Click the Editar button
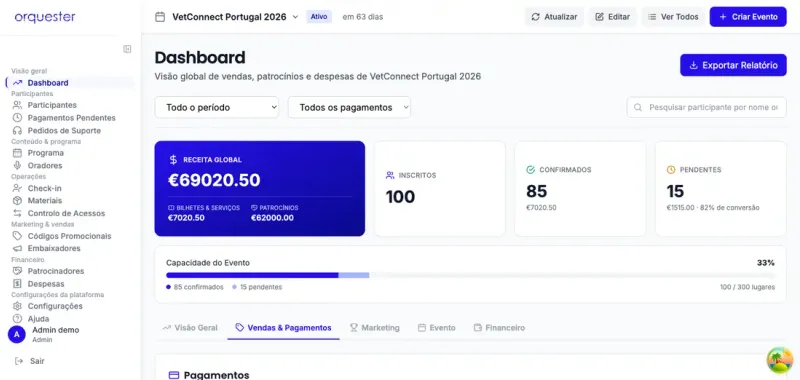This screenshot has height=380, width=800. pos(613,17)
